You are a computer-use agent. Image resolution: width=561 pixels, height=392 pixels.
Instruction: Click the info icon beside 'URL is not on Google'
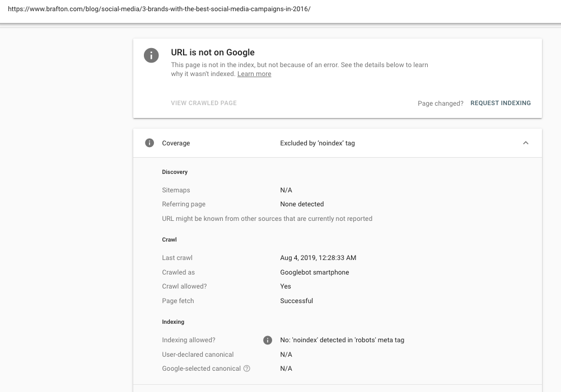(151, 55)
